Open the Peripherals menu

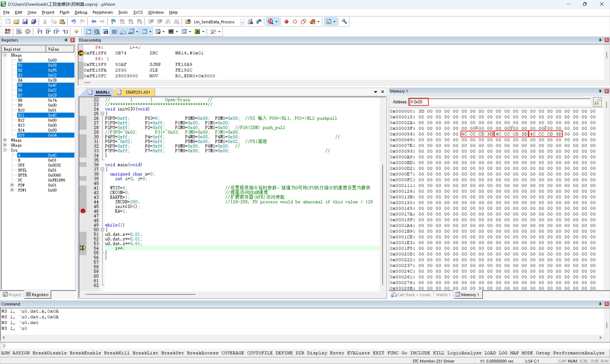point(103,12)
